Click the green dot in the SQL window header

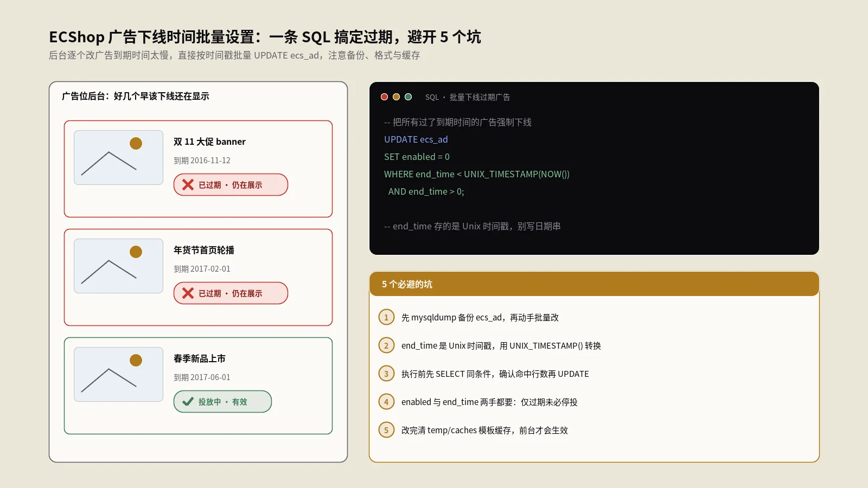408,97
